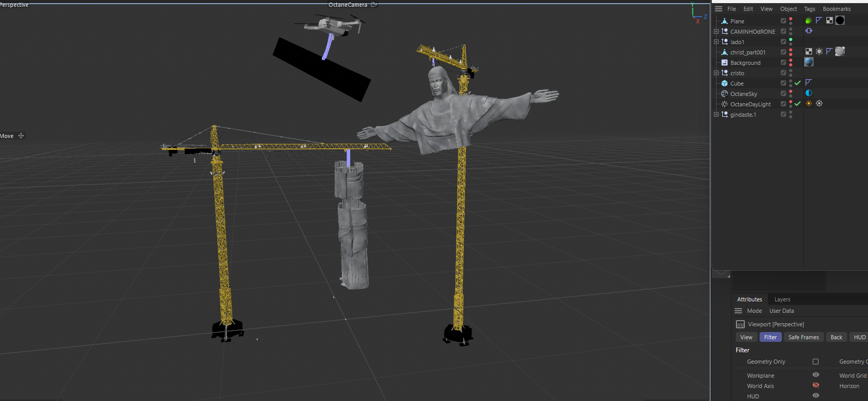Click the gindaste.1 null object icon
This screenshot has width=868, height=401.
click(724, 115)
